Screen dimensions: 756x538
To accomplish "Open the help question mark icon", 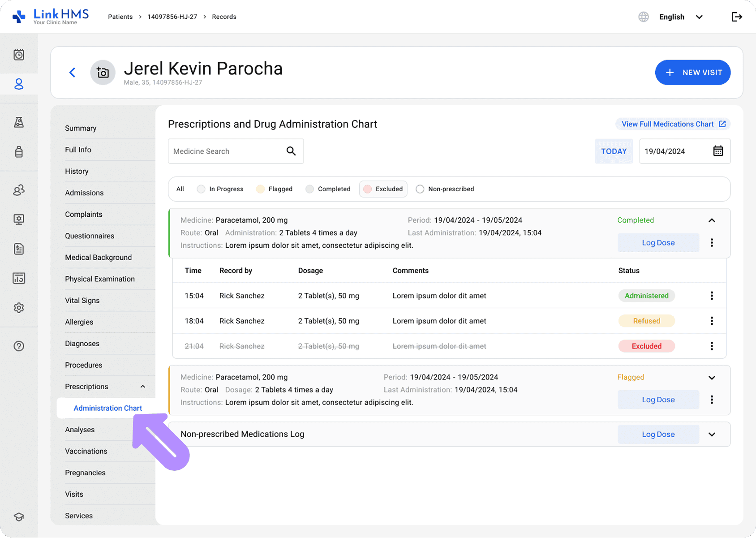I will (x=19, y=346).
